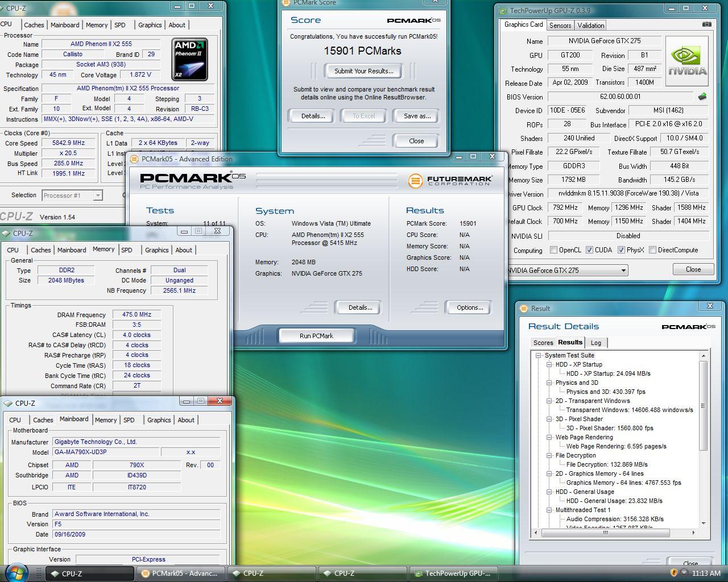Click the GPU Name field NVIDIA GeForce GTX 275
This screenshot has height=582, width=728.
pyautogui.click(x=604, y=41)
